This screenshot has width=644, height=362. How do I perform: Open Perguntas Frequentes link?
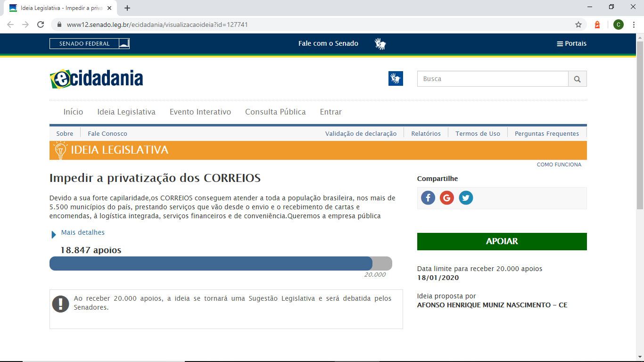tap(547, 134)
